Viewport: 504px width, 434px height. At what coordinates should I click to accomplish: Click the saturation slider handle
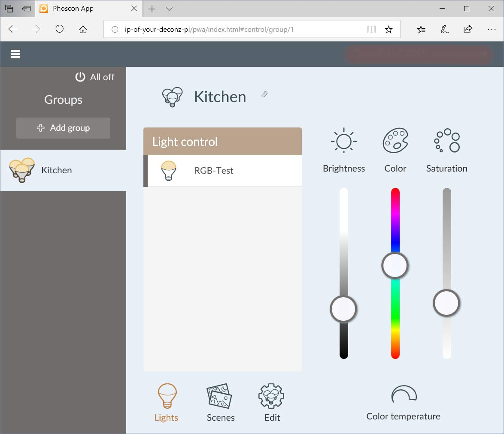[x=446, y=303]
